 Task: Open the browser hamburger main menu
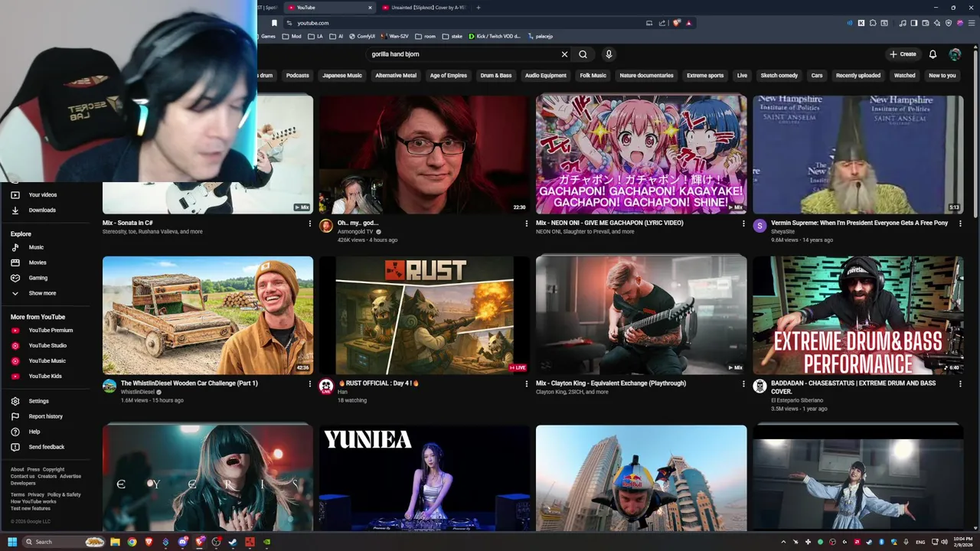click(x=970, y=23)
